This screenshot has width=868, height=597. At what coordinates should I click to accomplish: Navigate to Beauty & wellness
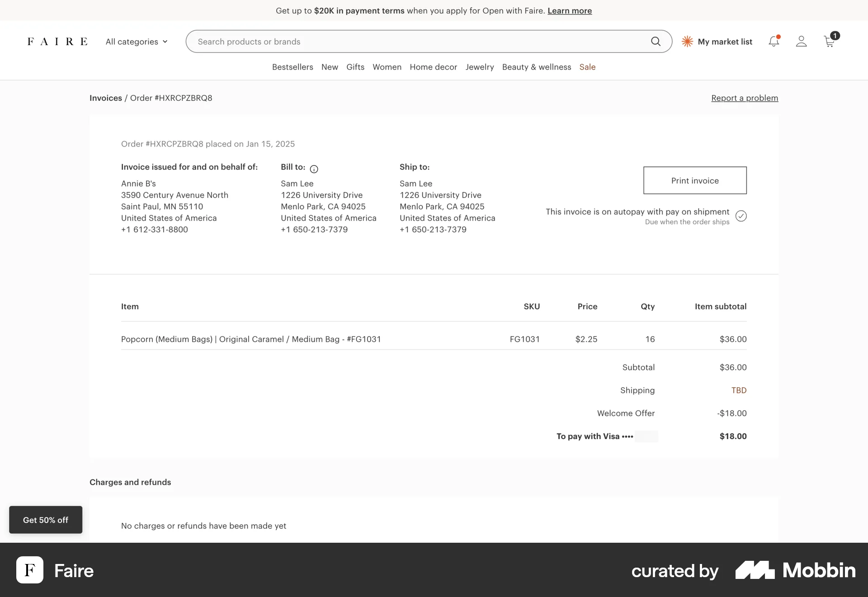(x=536, y=67)
